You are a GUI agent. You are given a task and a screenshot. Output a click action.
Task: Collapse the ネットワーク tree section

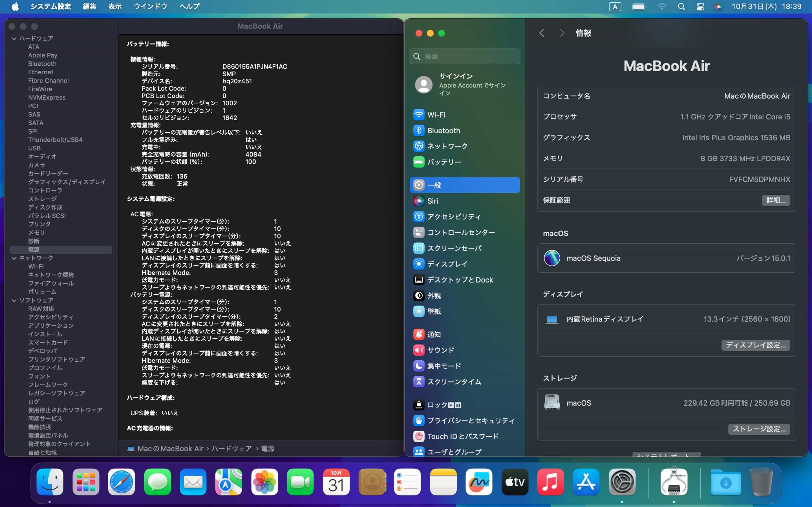point(14,258)
